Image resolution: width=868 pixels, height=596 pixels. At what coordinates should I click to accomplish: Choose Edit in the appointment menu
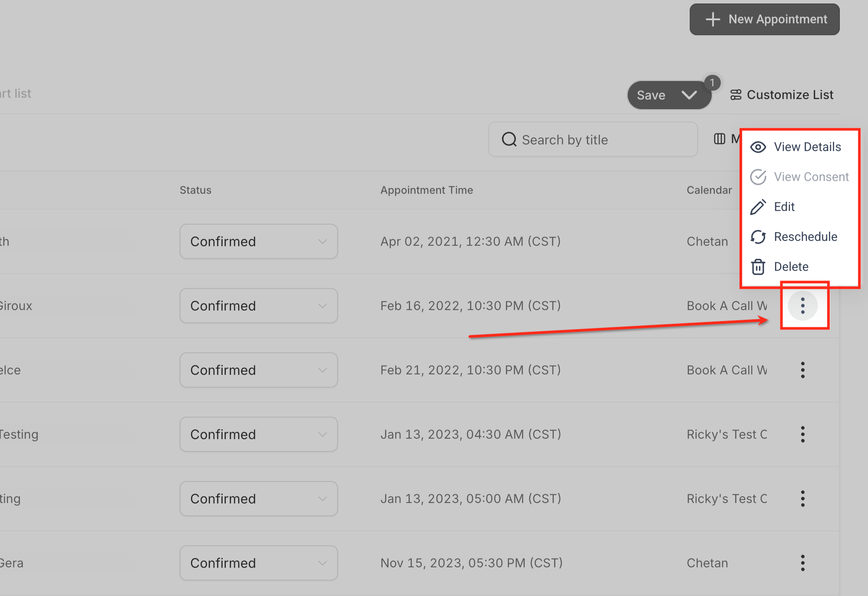pos(784,207)
